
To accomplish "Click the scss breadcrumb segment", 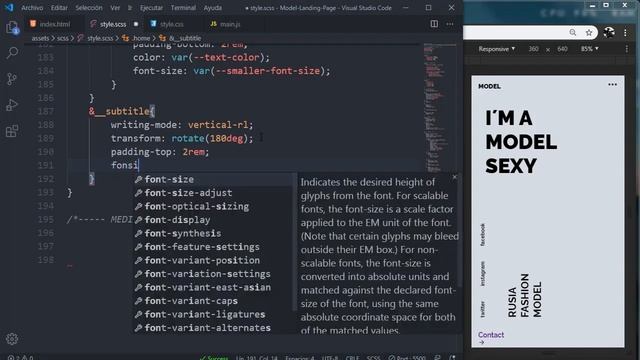I will coord(62,38).
